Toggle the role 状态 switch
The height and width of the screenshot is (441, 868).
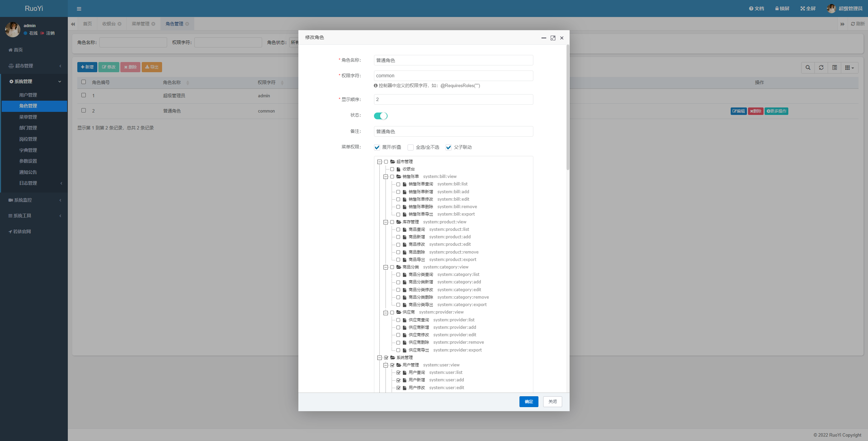380,116
